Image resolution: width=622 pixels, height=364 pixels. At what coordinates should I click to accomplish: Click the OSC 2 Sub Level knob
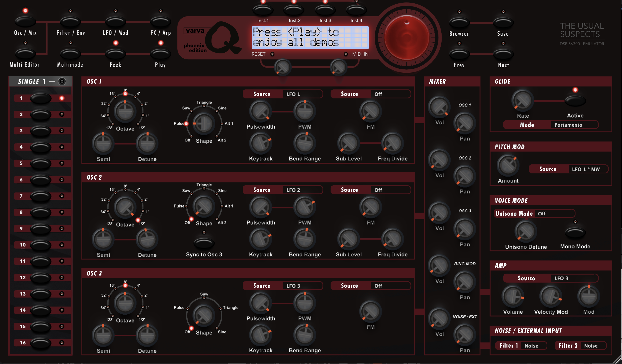[x=348, y=239]
